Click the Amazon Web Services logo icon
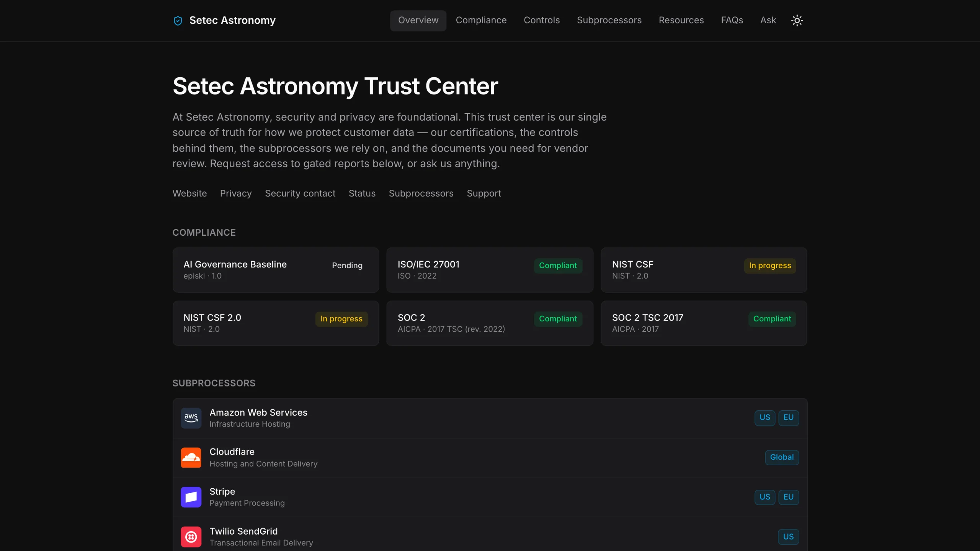Screen dimensions: 980x551 point(191,418)
